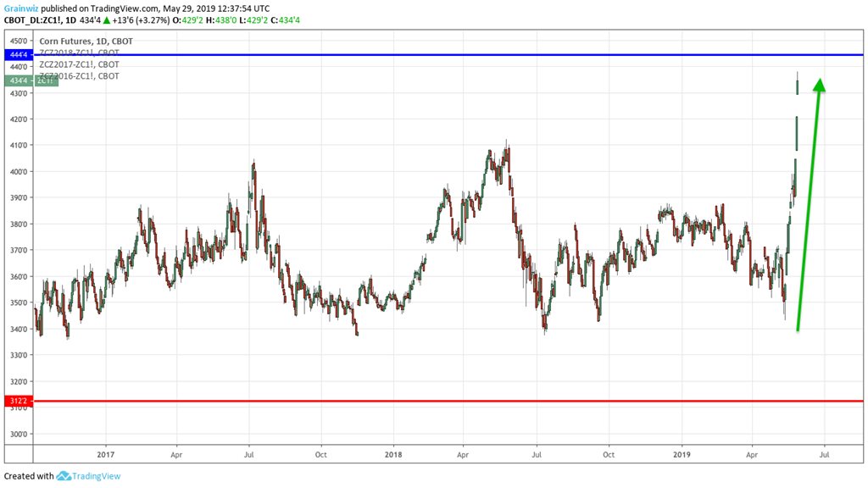Click the TradingView cloud logo icon
Image resolution: width=868 pixels, height=488 pixels.
64,476
